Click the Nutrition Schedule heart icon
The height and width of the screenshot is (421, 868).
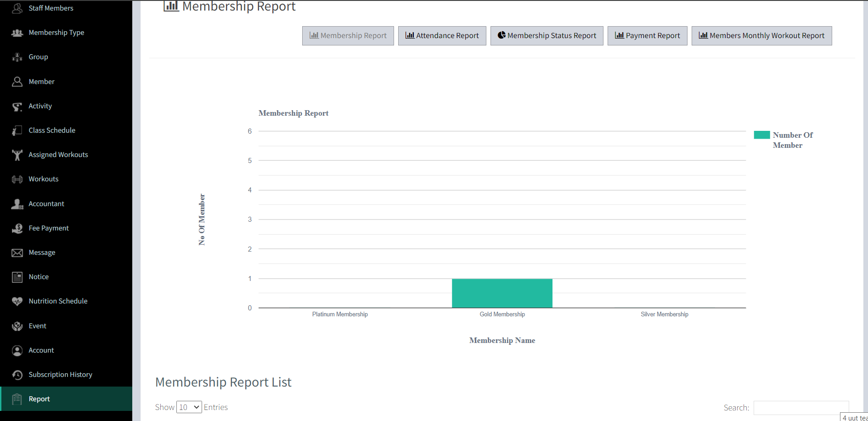(x=17, y=301)
